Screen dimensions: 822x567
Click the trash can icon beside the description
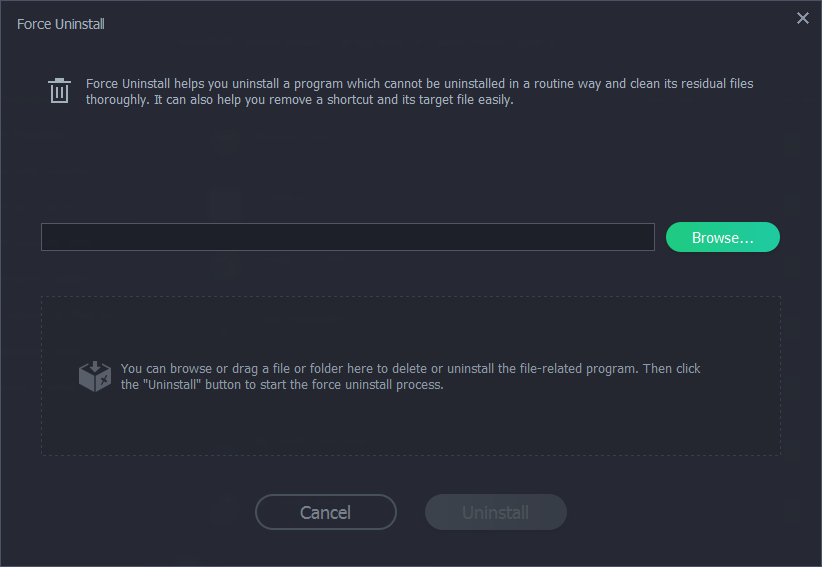click(60, 91)
